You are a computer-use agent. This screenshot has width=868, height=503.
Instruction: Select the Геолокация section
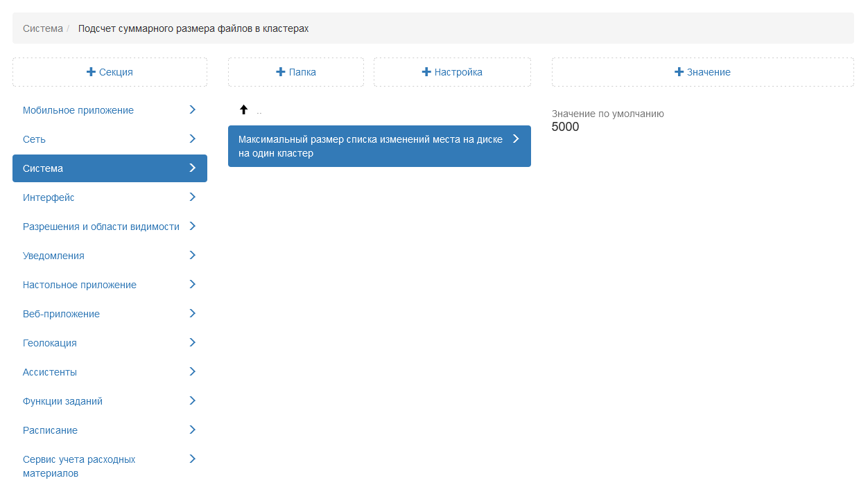[50, 343]
